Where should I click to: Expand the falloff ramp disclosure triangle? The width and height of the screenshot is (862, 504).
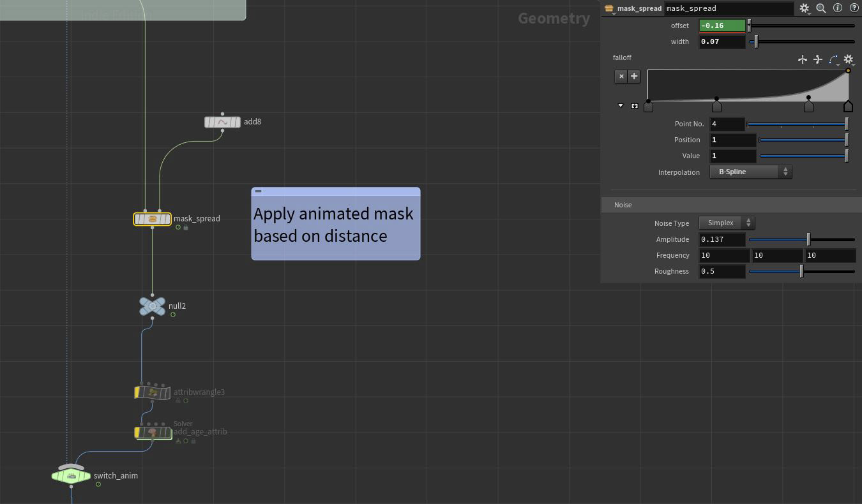pos(619,105)
